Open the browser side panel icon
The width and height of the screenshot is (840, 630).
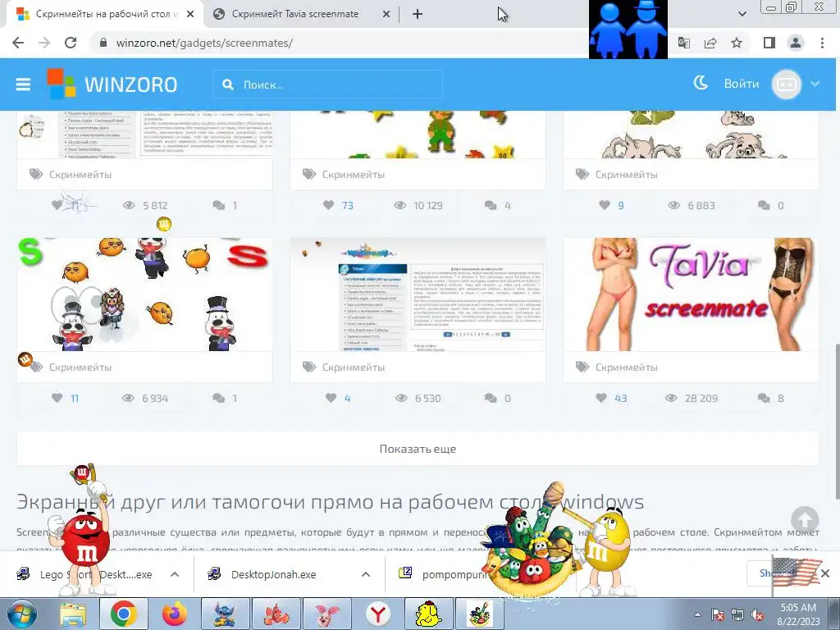click(769, 43)
